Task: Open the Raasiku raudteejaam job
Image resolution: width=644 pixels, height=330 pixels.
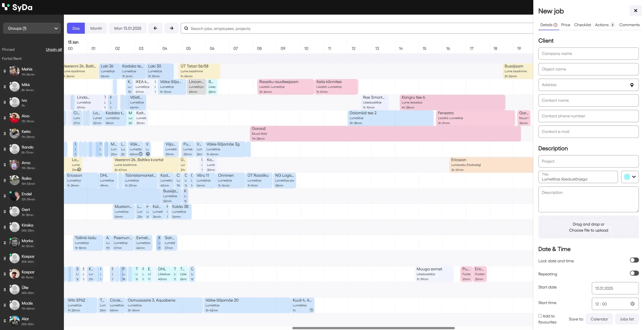Action: click(x=286, y=87)
